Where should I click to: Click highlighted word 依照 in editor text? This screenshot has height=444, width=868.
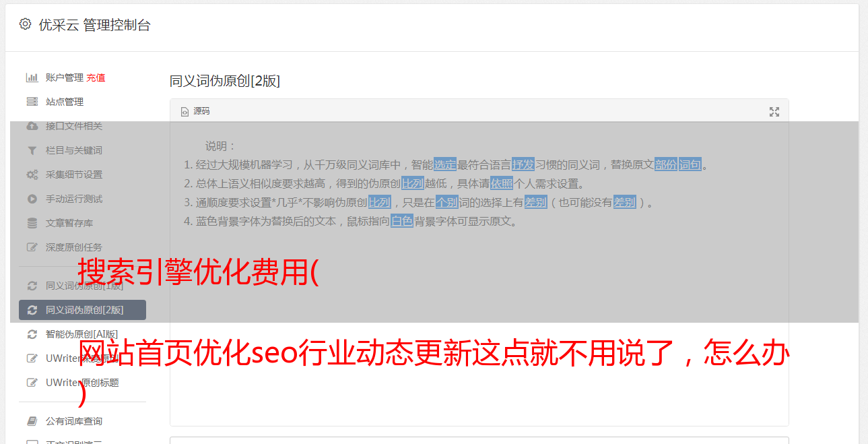(x=502, y=183)
